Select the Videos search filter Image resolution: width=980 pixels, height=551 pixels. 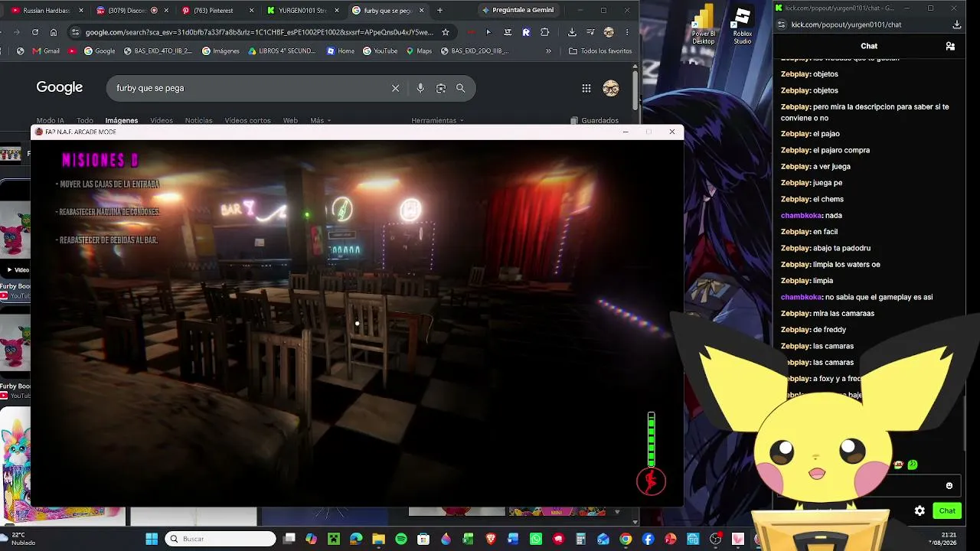point(162,121)
